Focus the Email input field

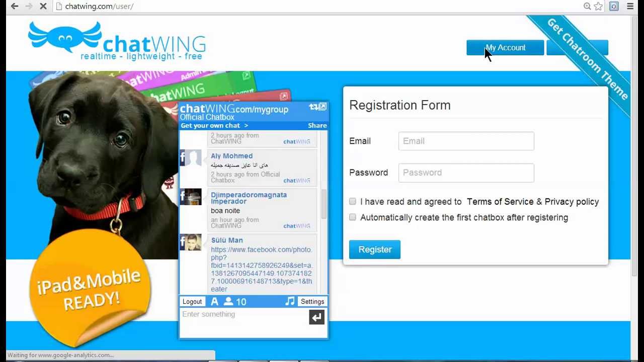(466, 141)
